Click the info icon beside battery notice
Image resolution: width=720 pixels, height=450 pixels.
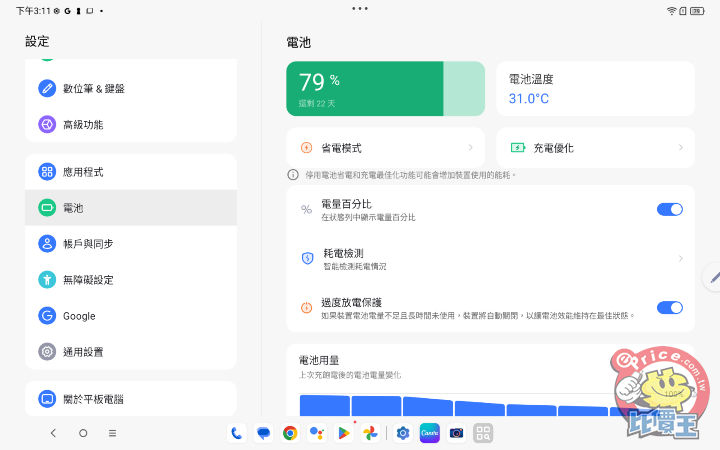pos(293,175)
